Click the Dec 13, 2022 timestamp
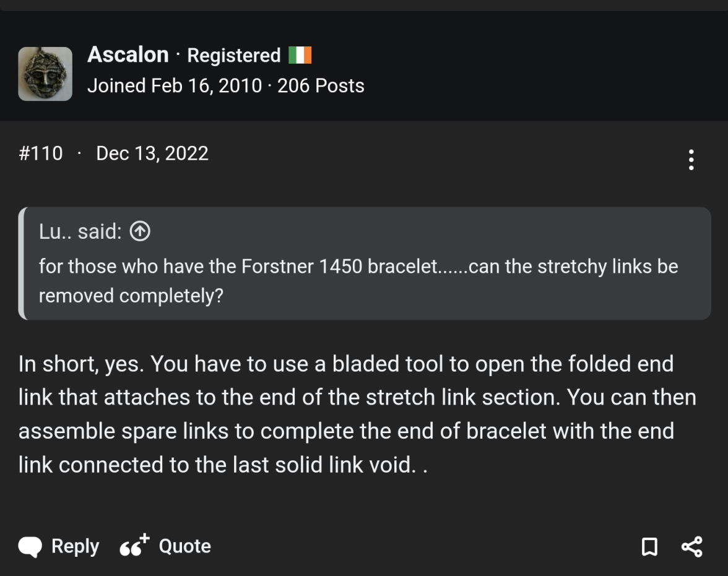Image resolution: width=728 pixels, height=576 pixels. 152,153
